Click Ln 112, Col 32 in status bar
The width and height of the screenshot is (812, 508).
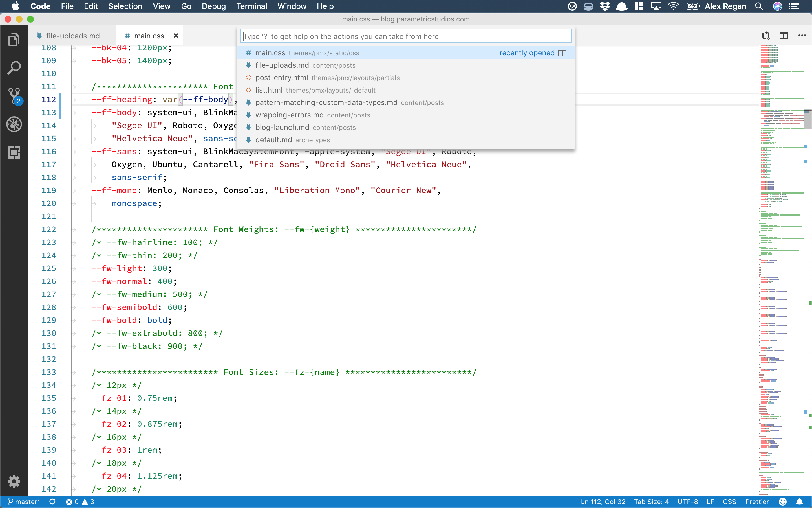[x=603, y=502]
